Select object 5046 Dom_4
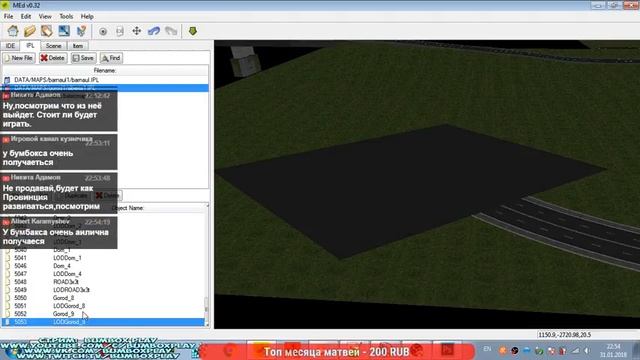The height and width of the screenshot is (360, 640). (x=103, y=266)
